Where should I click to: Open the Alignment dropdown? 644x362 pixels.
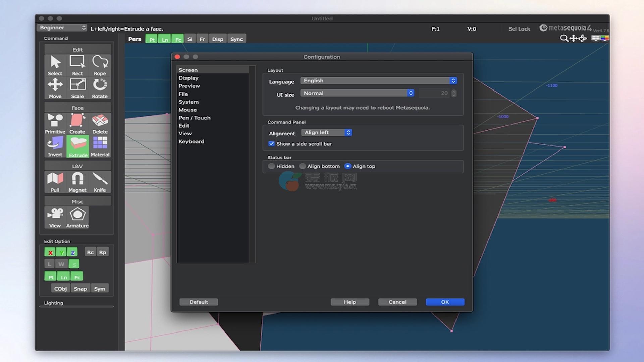pyautogui.click(x=326, y=133)
